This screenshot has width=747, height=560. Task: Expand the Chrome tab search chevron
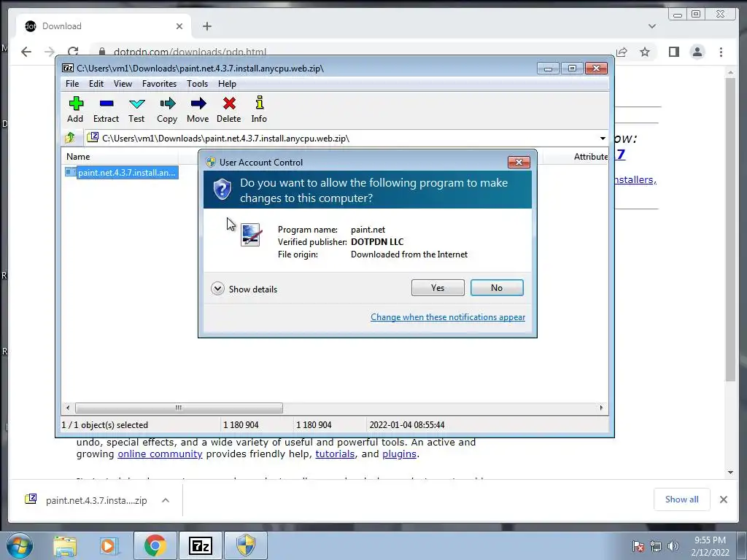click(652, 26)
